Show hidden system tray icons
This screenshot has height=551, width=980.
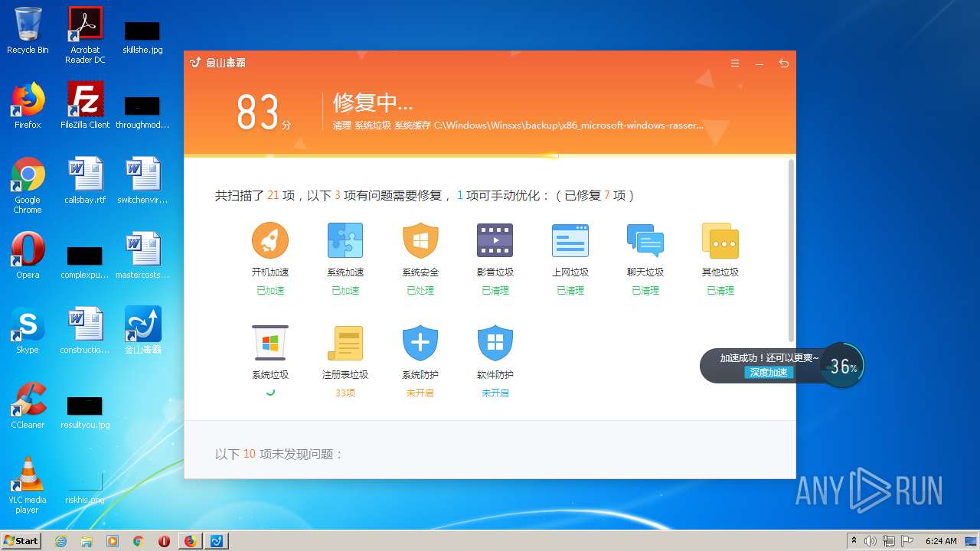[854, 540]
